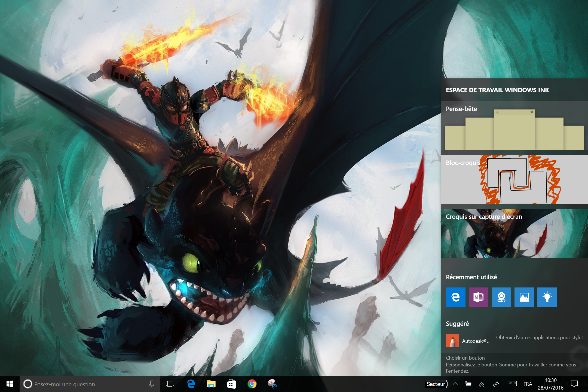This screenshot has width=588, height=392.
Task: Switch input language via FRA
Action: pyautogui.click(x=528, y=384)
